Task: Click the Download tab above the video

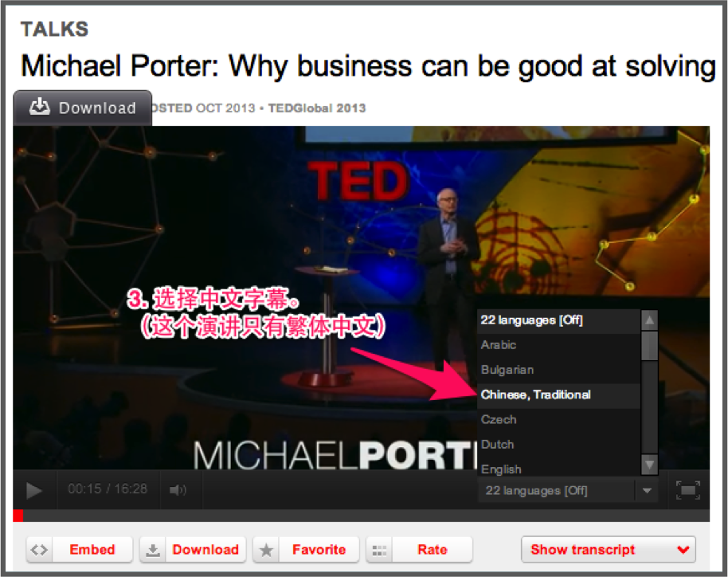Action: [x=83, y=108]
